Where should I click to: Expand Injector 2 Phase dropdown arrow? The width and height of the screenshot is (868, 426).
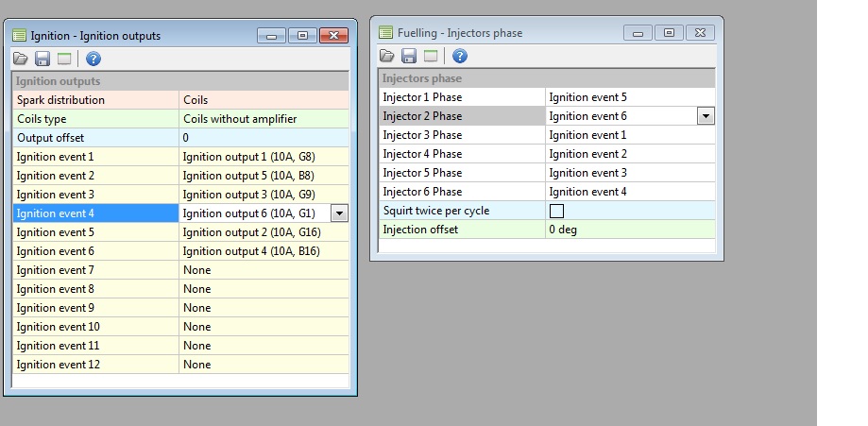(x=706, y=116)
